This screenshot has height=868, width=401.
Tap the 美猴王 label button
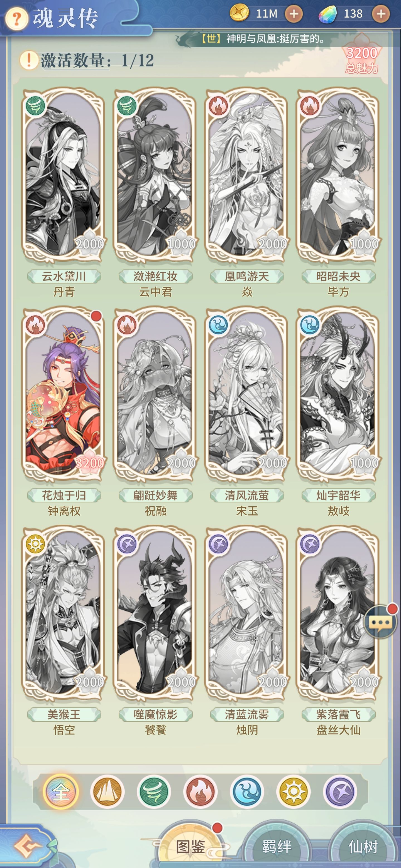(x=64, y=714)
